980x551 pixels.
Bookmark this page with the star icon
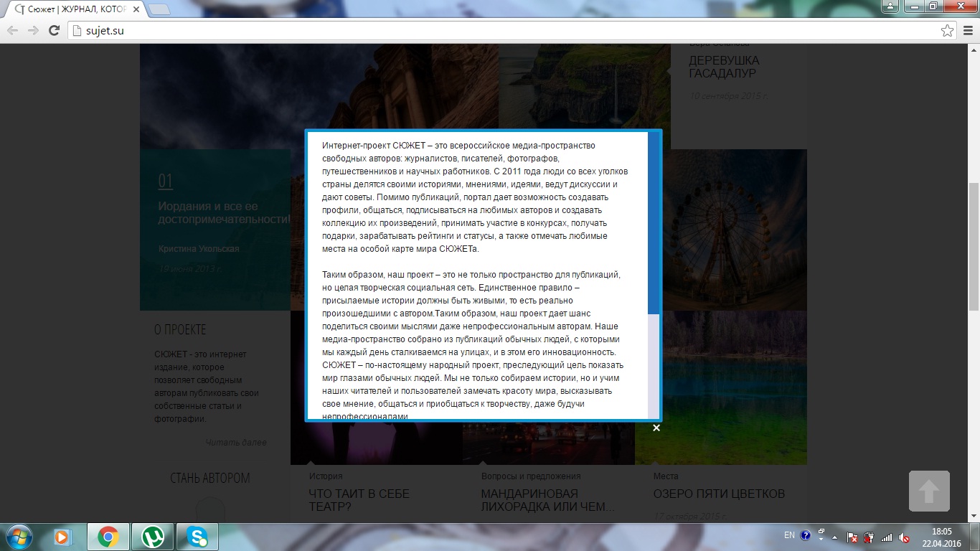coord(948,31)
